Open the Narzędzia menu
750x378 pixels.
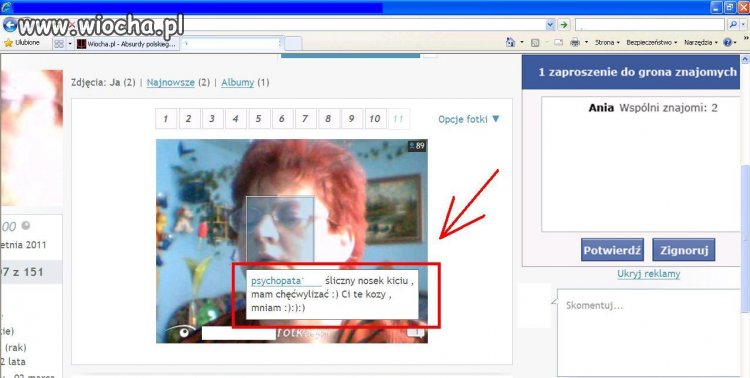coord(701,43)
